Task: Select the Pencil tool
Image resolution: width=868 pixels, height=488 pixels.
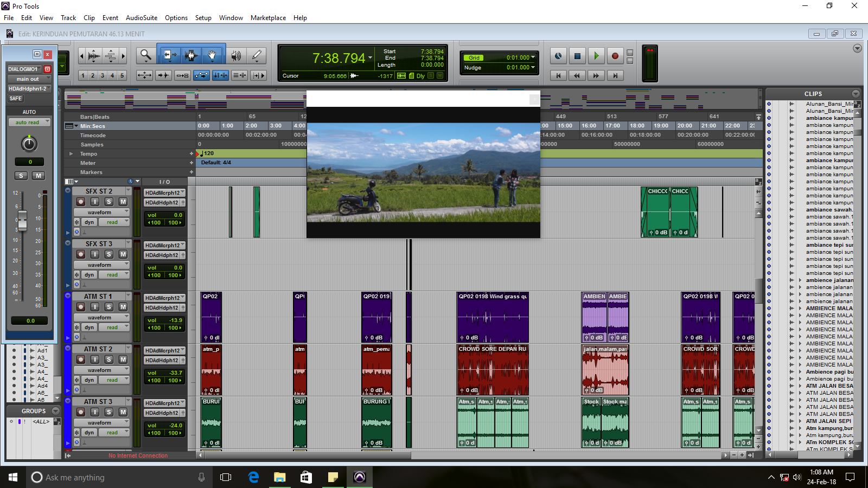Action: click(x=257, y=55)
